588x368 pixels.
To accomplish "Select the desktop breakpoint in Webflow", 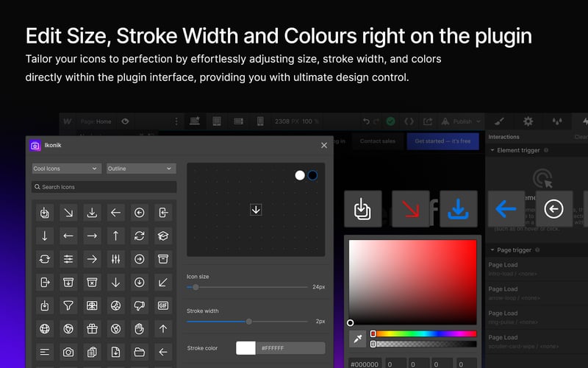I will 195,121.
